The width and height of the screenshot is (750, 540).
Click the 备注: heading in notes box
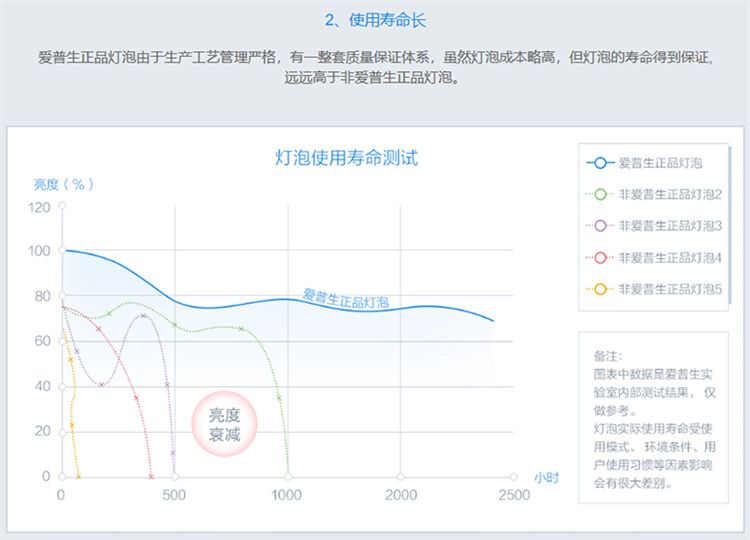coord(608,356)
